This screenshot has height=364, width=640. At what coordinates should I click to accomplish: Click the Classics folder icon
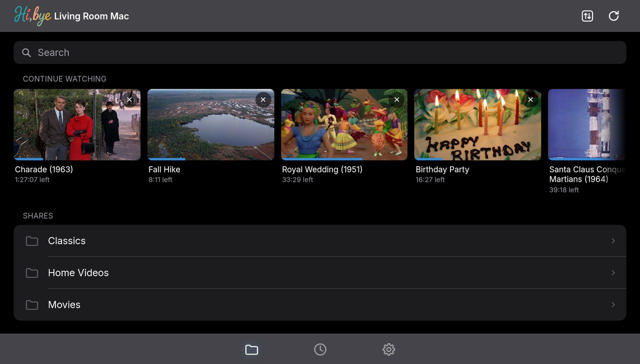pyautogui.click(x=32, y=241)
